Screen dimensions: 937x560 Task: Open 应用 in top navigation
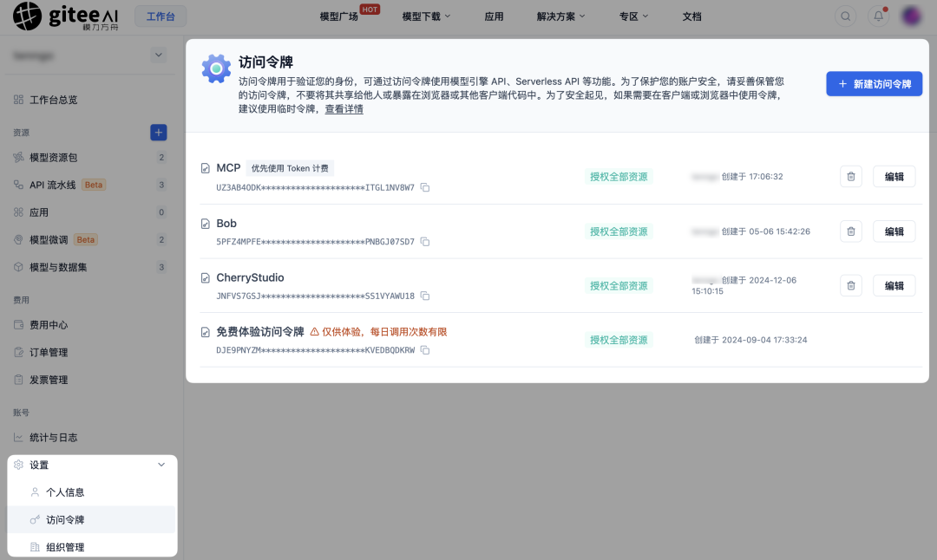(494, 16)
